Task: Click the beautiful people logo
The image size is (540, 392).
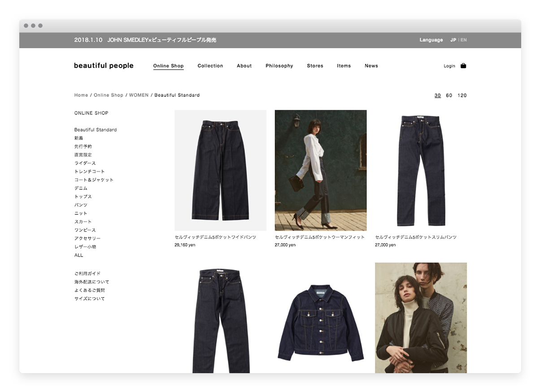Action: click(x=104, y=65)
